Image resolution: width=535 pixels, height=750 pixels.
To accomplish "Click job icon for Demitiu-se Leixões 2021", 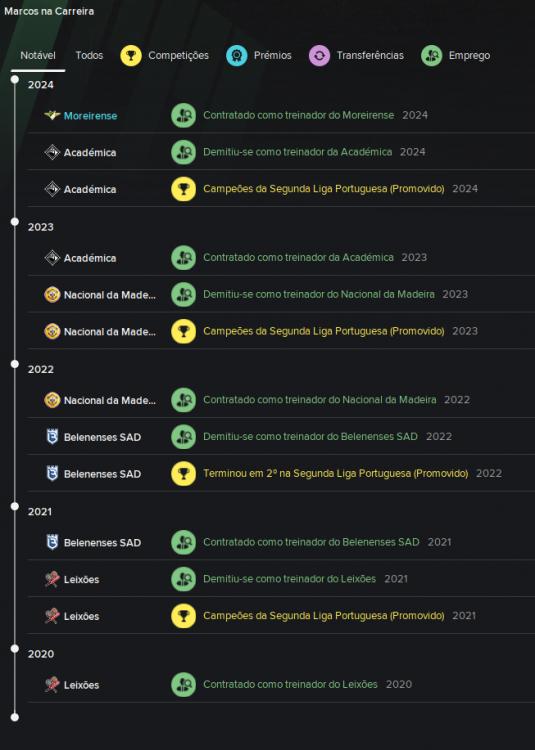I will [184, 579].
